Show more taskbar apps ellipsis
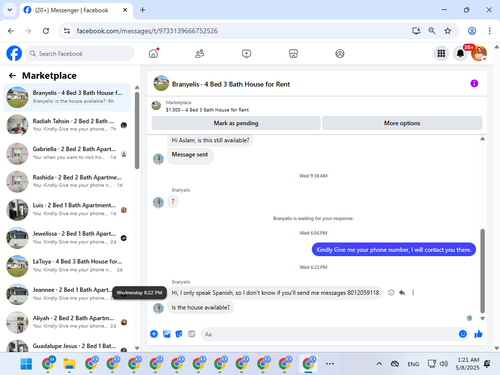 point(330,364)
